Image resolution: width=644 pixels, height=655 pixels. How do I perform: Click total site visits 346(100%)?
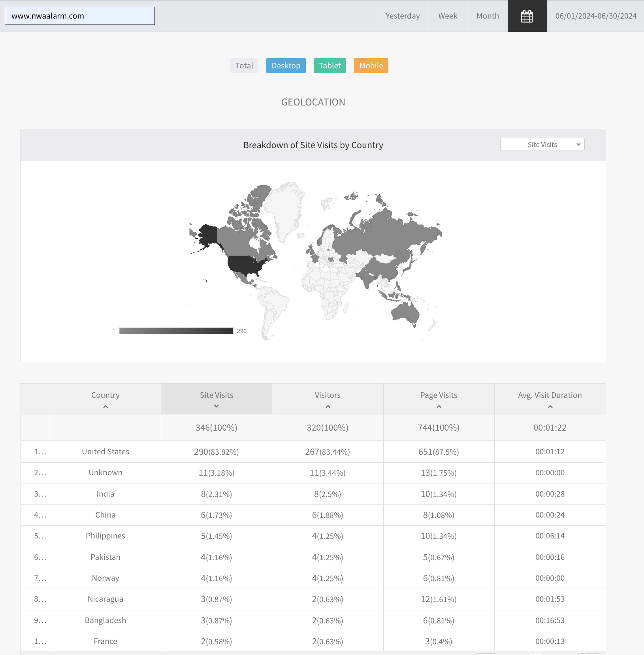pos(217,428)
